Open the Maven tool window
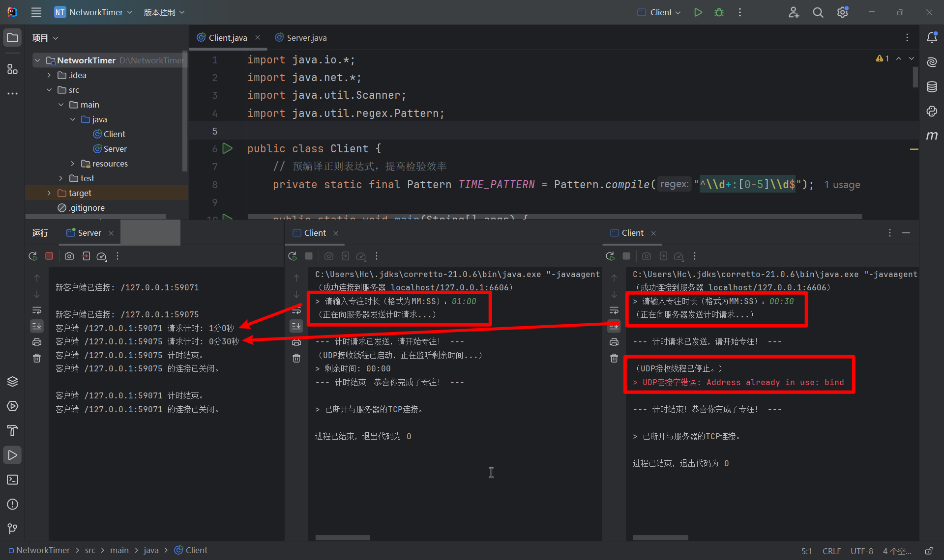 pyautogui.click(x=932, y=136)
